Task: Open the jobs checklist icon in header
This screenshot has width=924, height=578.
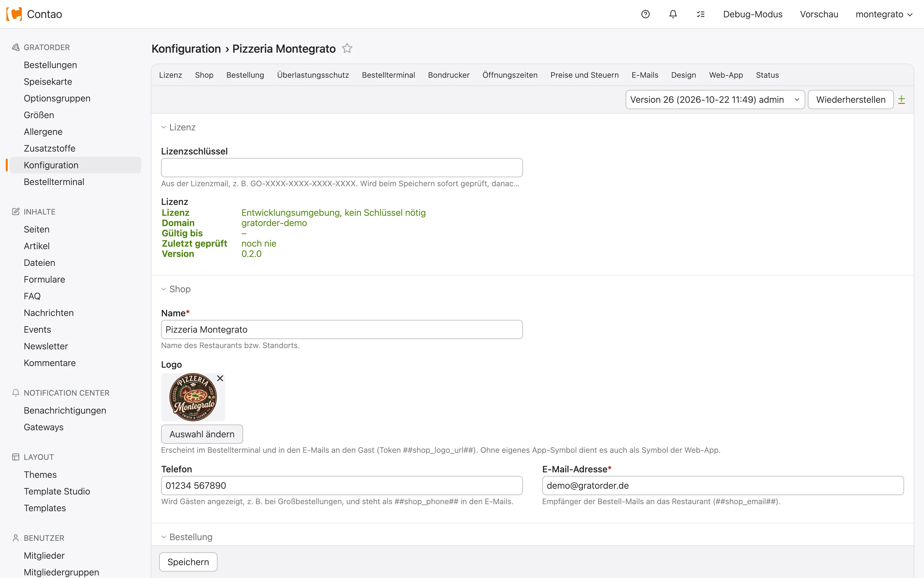Action: 700,14
